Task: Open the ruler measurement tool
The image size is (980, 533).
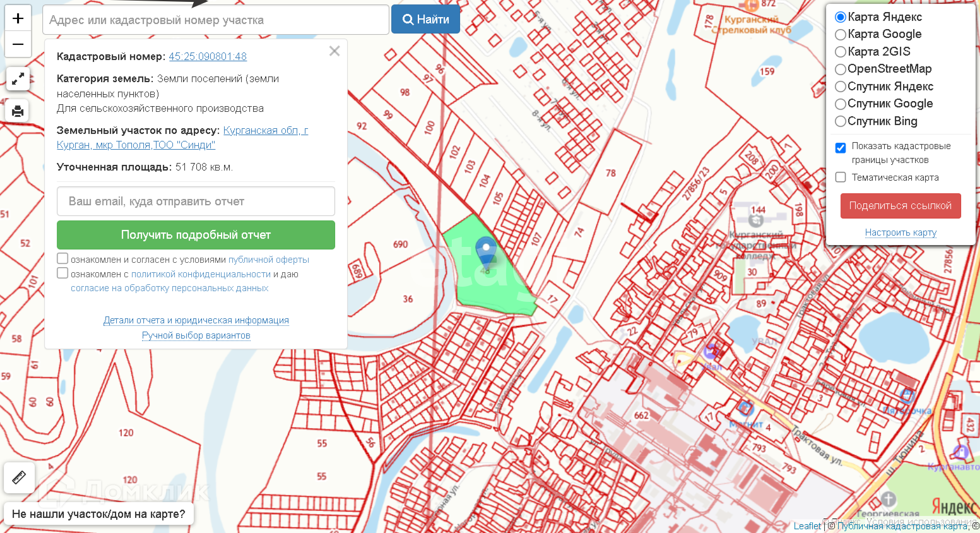Action: click(x=19, y=477)
